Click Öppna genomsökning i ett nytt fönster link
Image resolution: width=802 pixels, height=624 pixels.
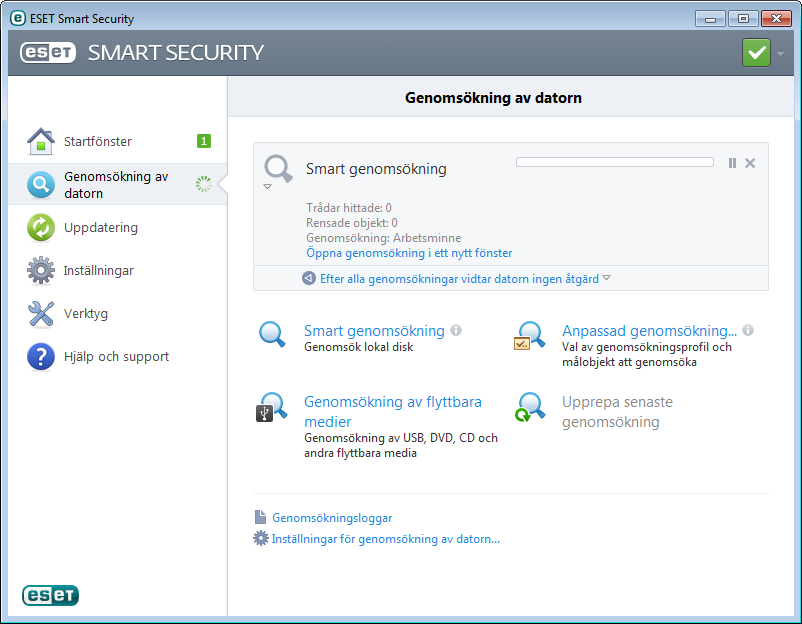point(409,253)
